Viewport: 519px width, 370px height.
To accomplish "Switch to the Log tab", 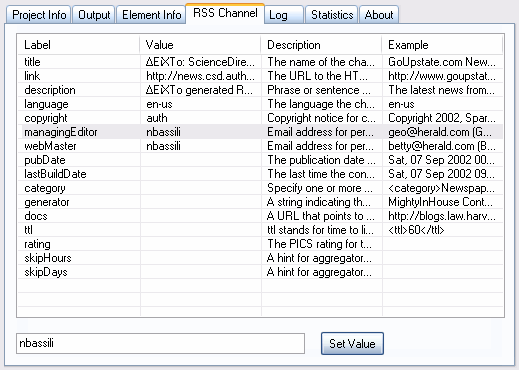I will coord(284,15).
